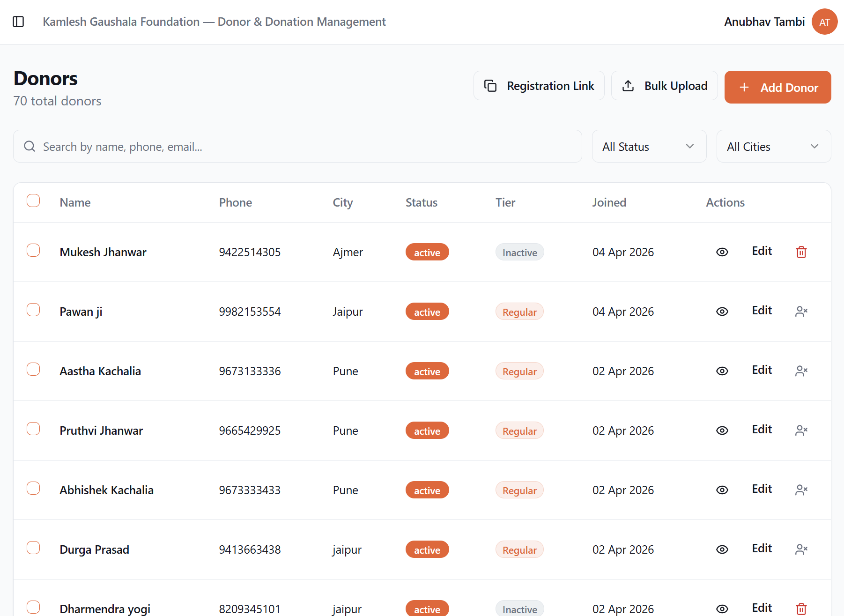
Task: Click the plus icon on Add Donor
Action: tap(744, 88)
